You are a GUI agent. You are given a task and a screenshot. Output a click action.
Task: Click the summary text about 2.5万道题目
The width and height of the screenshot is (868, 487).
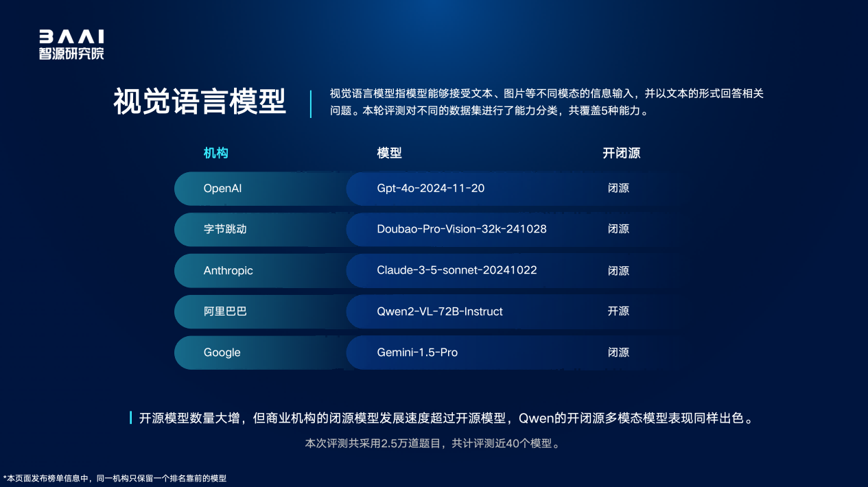(x=434, y=443)
